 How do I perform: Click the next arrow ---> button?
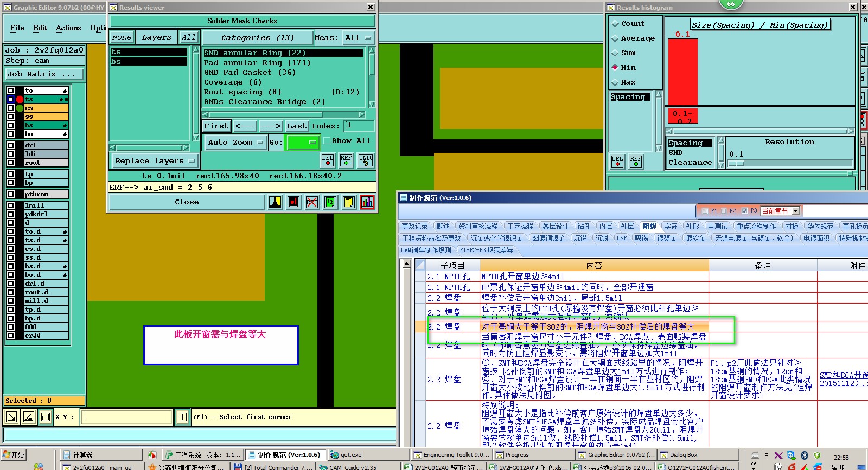click(x=271, y=126)
